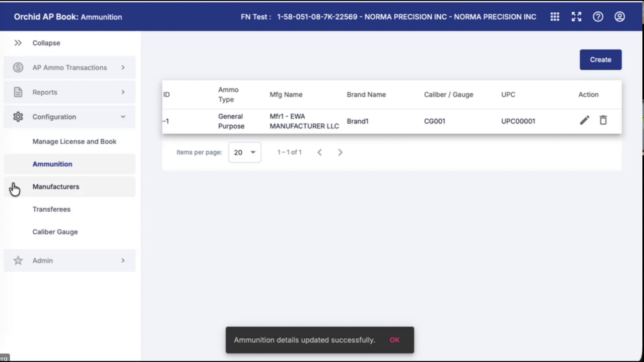644x362 pixels.
Task: Dismiss the notification with OK
Action: click(394, 340)
